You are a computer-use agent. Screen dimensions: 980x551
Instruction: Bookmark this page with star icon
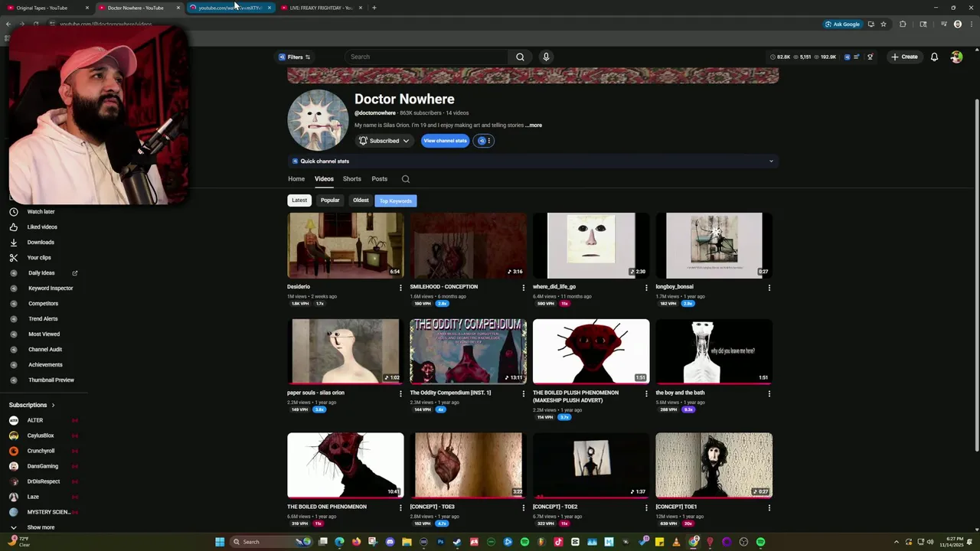[884, 24]
